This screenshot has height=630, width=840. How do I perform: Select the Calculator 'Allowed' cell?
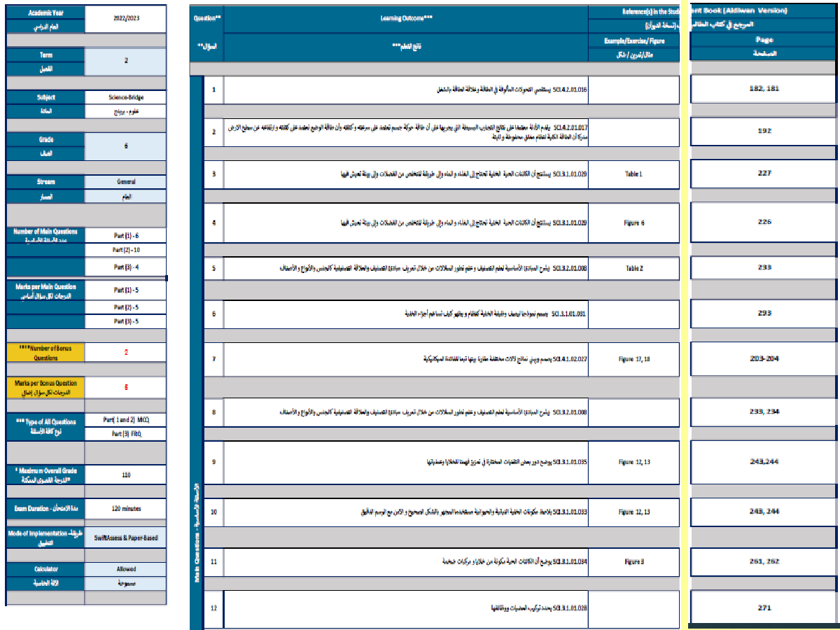tap(126, 569)
